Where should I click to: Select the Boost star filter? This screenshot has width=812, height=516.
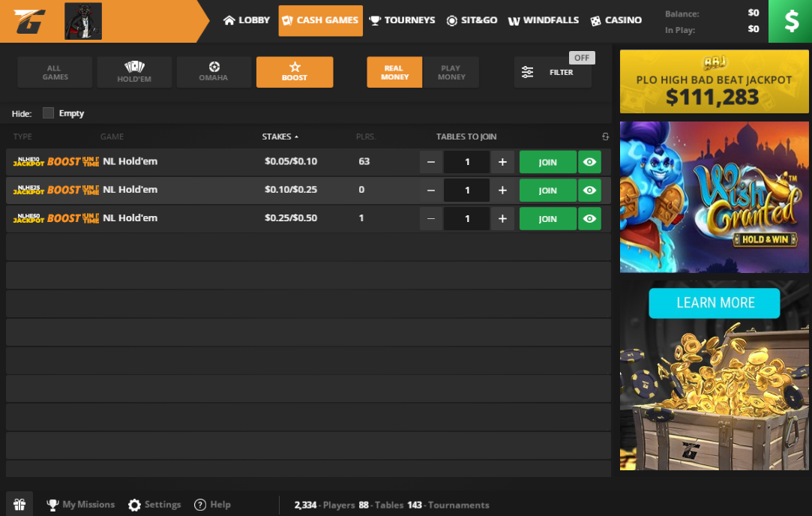tap(295, 72)
